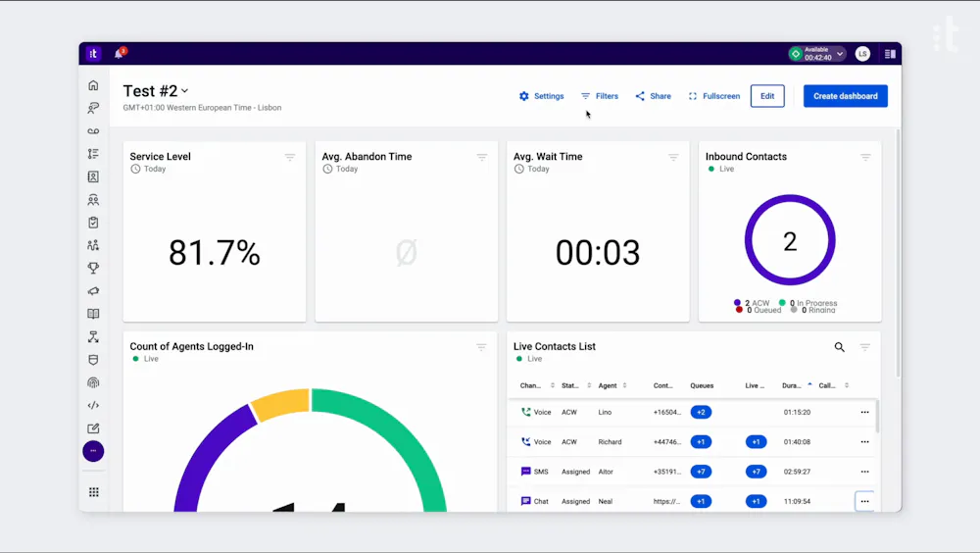The width and height of the screenshot is (980, 553).
Task: Click the Live Contacts List scrollbar
Action: click(877, 416)
